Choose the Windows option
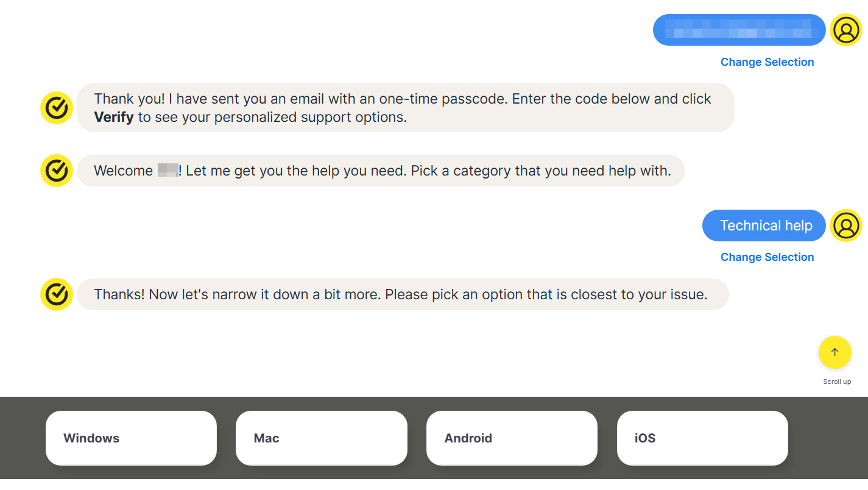Image resolution: width=868 pixels, height=490 pixels. [x=131, y=438]
